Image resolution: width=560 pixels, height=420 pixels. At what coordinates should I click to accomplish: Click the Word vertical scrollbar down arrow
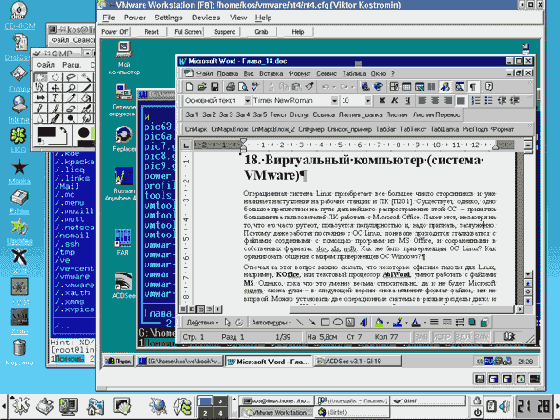(x=528, y=274)
